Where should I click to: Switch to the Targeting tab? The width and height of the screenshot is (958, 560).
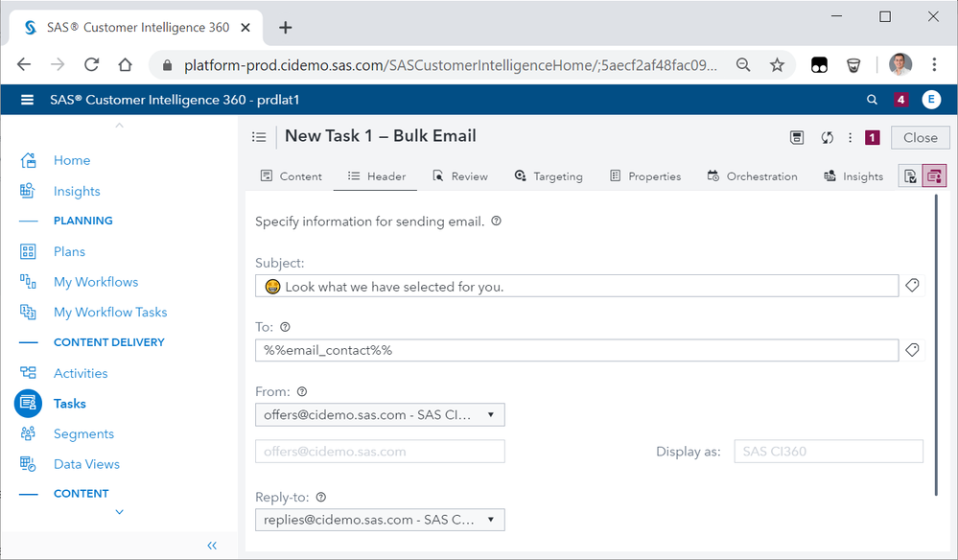tap(549, 176)
